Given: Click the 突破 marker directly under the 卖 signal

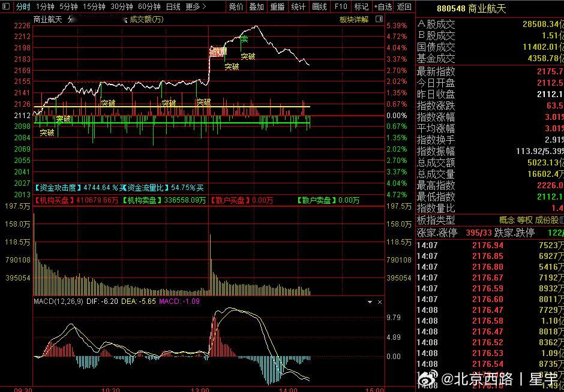Looking at the screenshot, I should click(248, 56).
